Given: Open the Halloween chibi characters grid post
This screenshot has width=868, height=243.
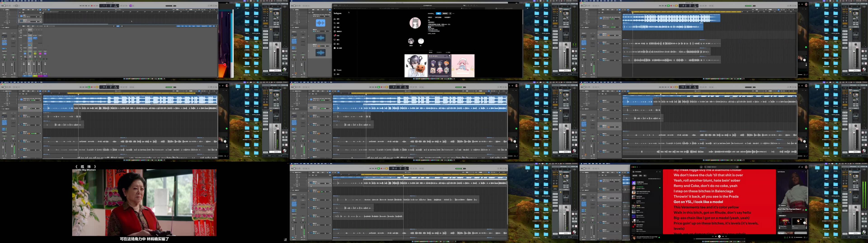Looking at the screenshot, I should (440, 66).
